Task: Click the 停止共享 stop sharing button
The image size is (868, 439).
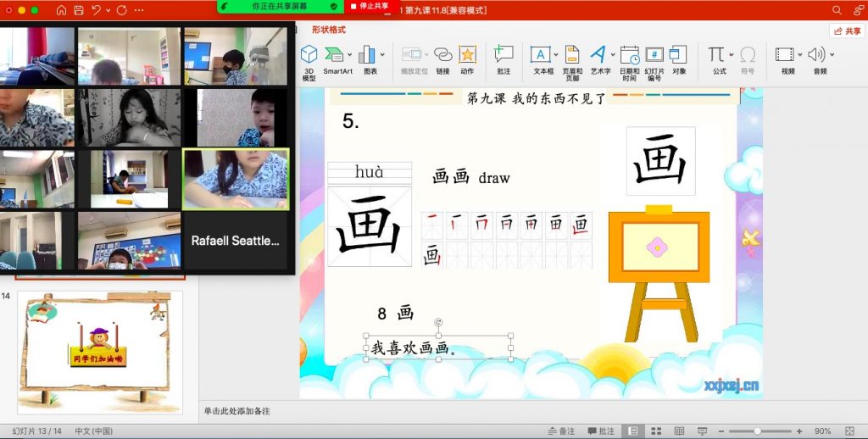Action: tap(370, 6)
